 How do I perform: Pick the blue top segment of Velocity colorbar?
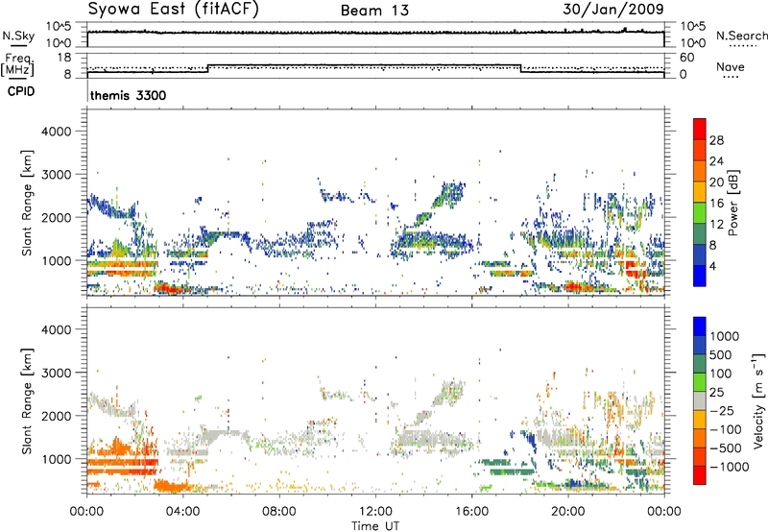click(700, 326)
